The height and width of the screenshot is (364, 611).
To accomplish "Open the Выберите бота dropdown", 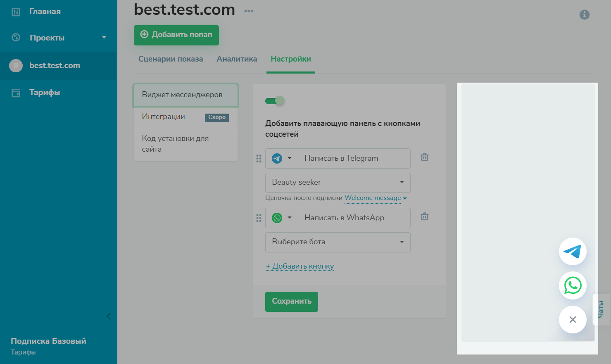I will point(338,242).
